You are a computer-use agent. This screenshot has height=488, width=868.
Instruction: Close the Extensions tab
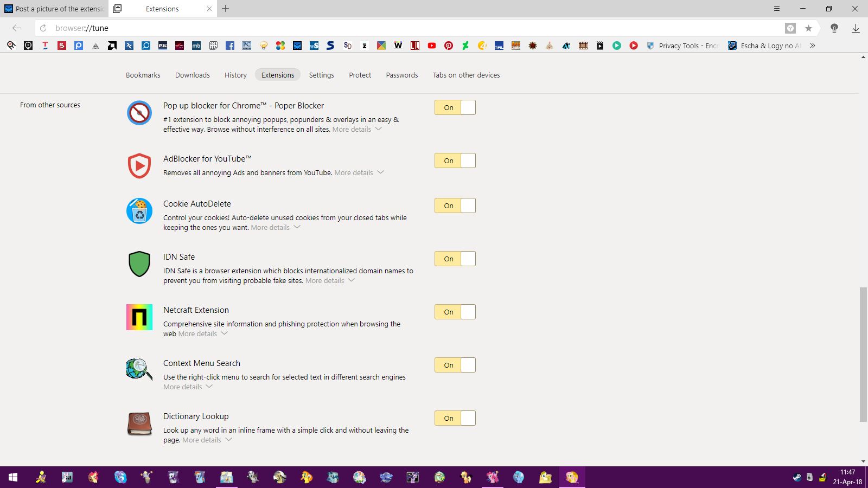pos(209,9)
